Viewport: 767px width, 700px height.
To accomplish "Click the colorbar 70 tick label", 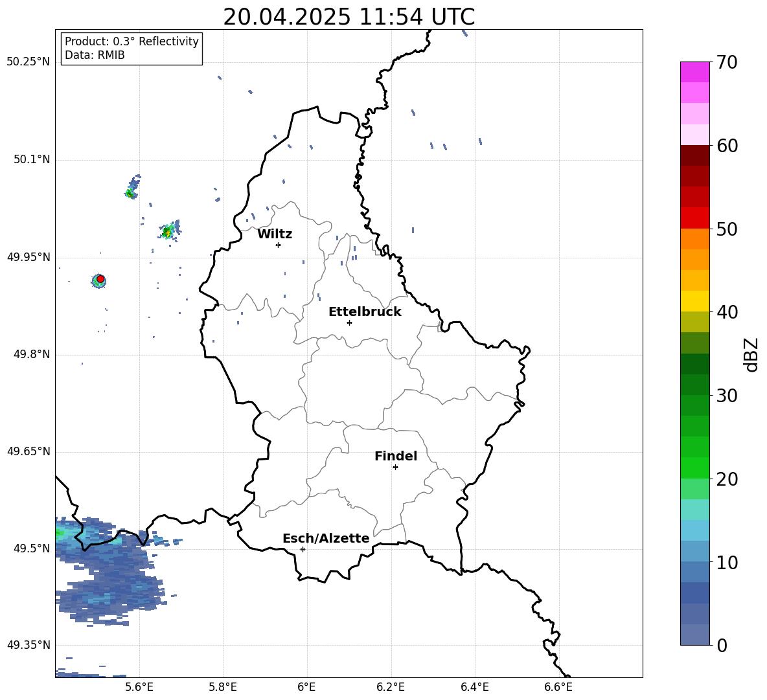I will [727, 62].
